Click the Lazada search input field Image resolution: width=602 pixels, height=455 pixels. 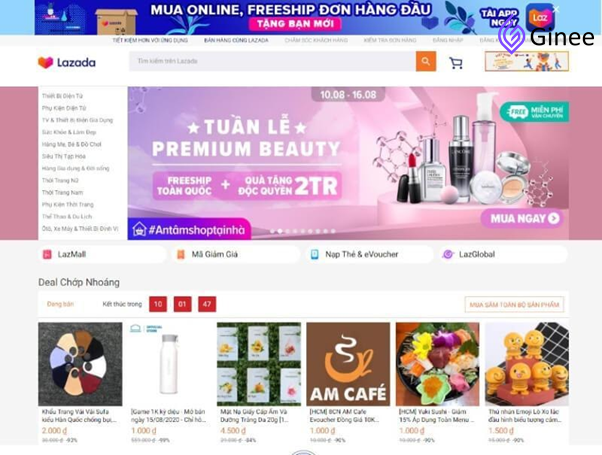pos(272,61)
